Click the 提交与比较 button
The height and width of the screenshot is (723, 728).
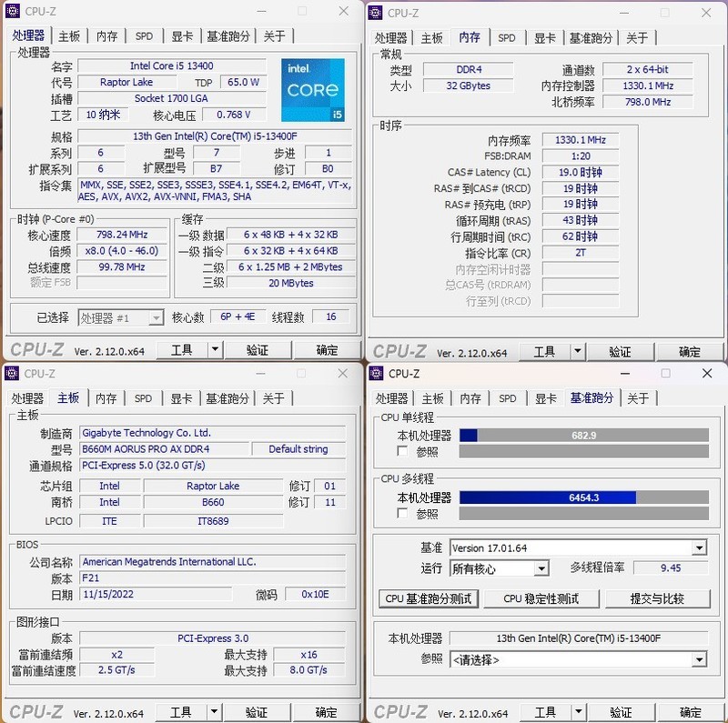657,598
